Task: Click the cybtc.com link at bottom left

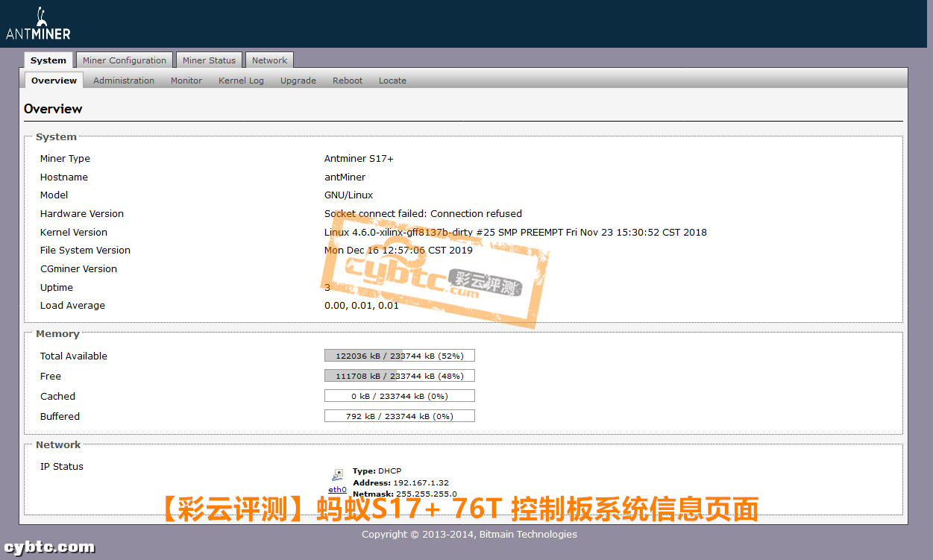Action: [48, 547]
